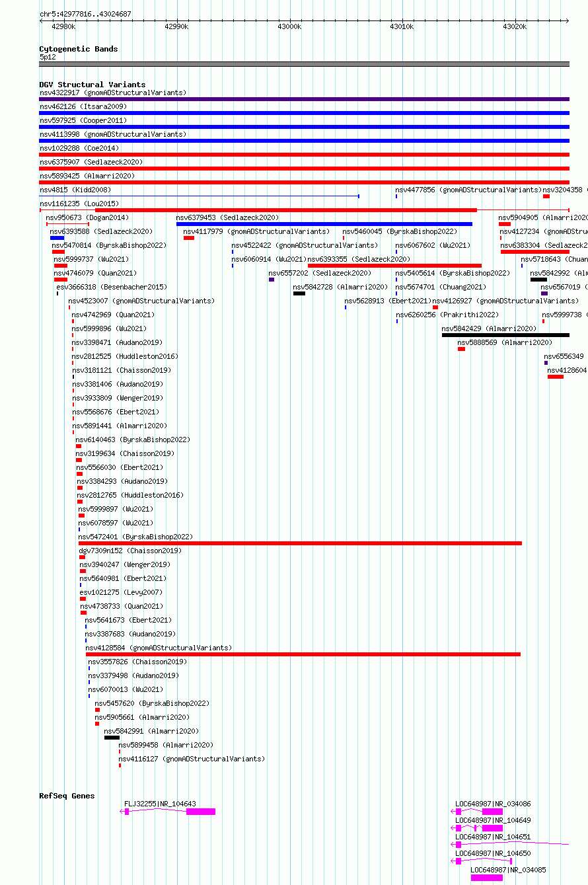Select variant nsv4322917 purple bar
588x885 pixels.
click(x=304, y=99)
